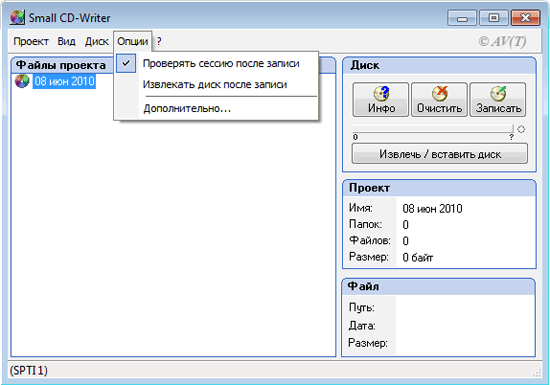550x385 pixels.
Task: Click the Путь: label in Файл panel
Action: click(x=361, y=308)
